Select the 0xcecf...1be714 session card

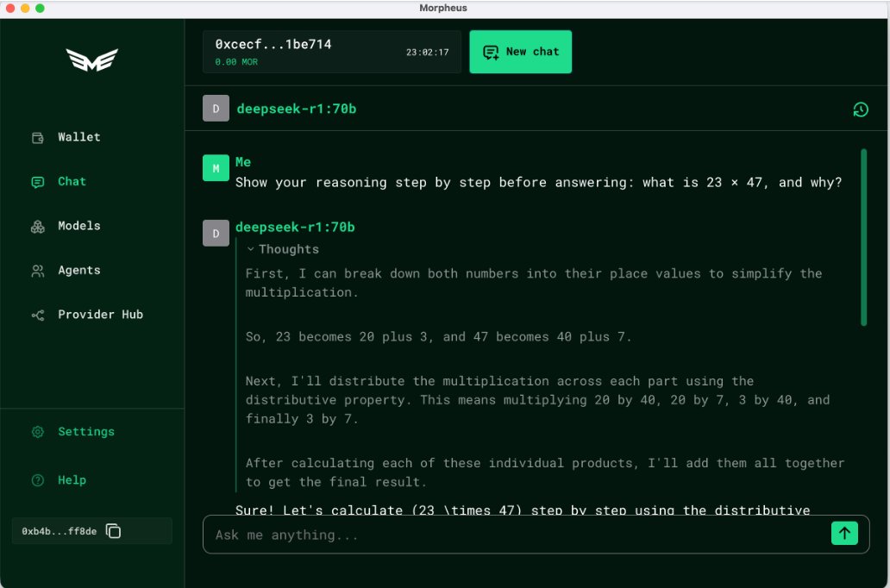(332, 52)
